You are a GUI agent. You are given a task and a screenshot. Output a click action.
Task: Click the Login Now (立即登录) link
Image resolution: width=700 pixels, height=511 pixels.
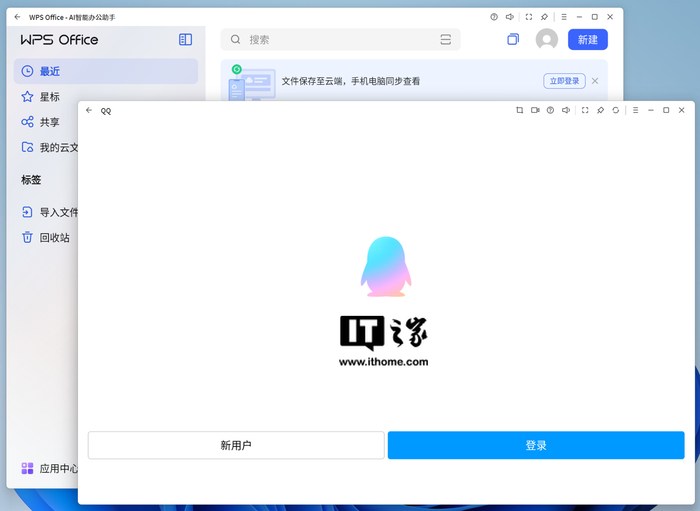pyautogui.click(x=564, y=81)
